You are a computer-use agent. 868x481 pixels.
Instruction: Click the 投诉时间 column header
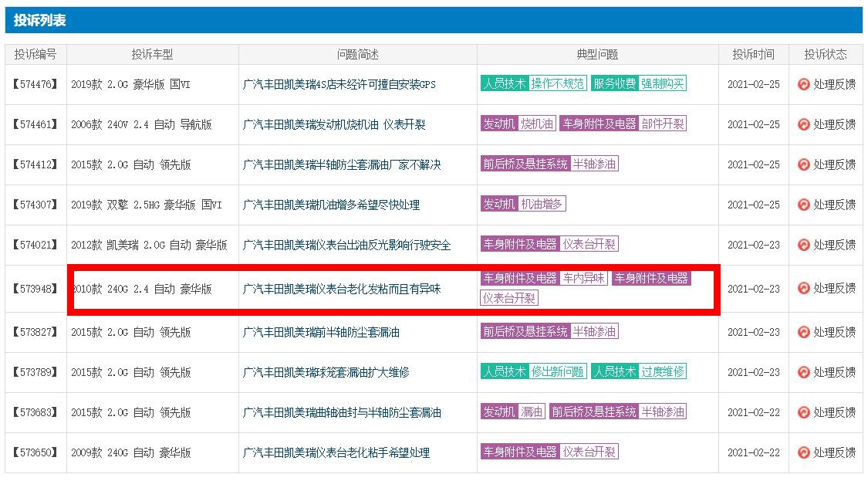coord(753,54)
